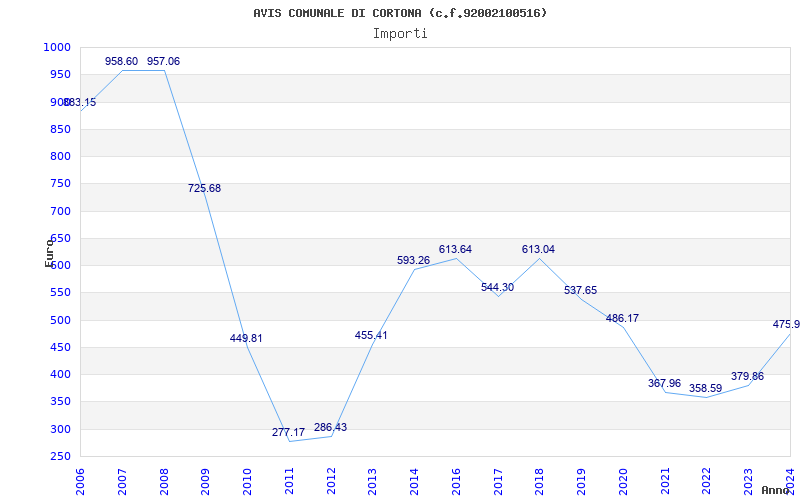Select the 277.17 data label
800x500 pixels.
pyautogui.click(x=288, y=432)
